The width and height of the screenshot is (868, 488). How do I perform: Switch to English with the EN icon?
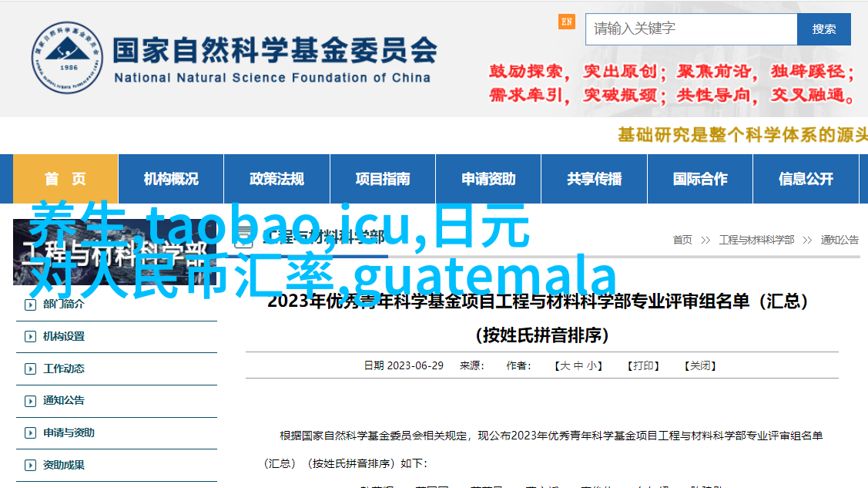click(566, 22)
